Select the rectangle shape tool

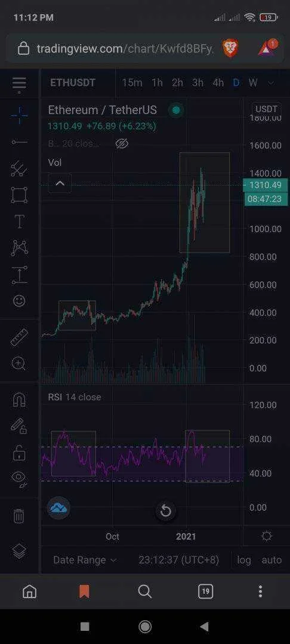19,195
